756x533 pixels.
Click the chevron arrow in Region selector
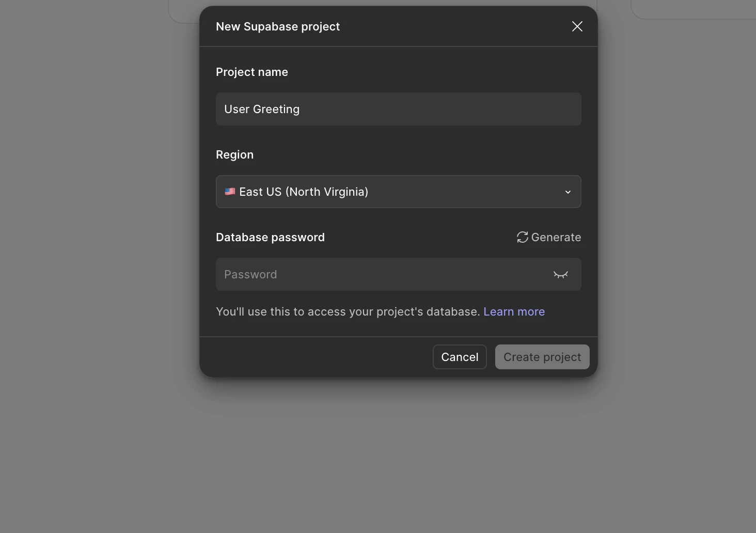click(x=568, y=192)
